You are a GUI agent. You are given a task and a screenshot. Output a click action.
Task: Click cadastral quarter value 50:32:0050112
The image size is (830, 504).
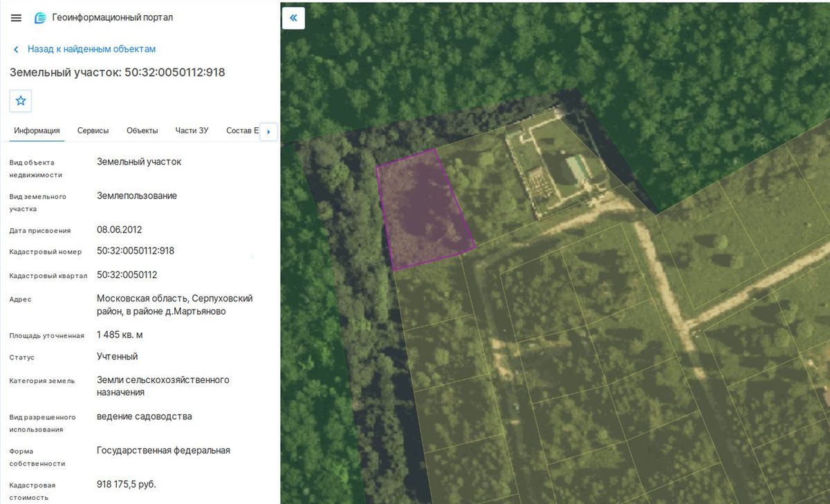click(127, 274)
